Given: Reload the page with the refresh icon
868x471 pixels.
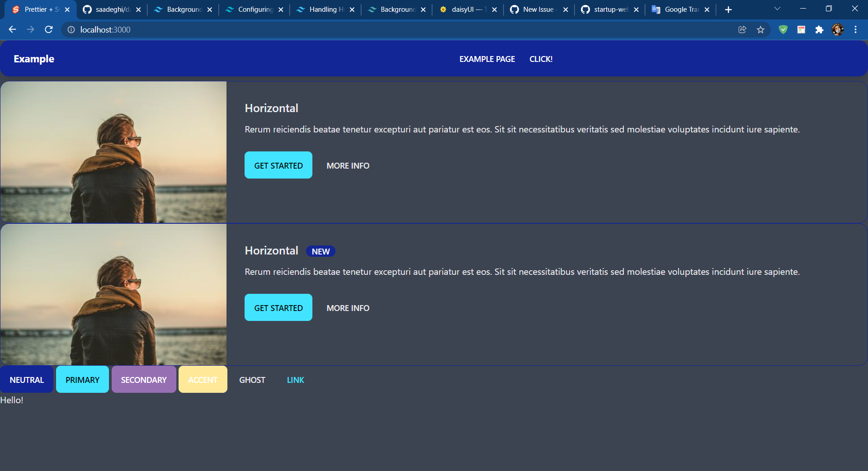Looking at the screenshot, I should pyautogui.click(x=48, y=29).
